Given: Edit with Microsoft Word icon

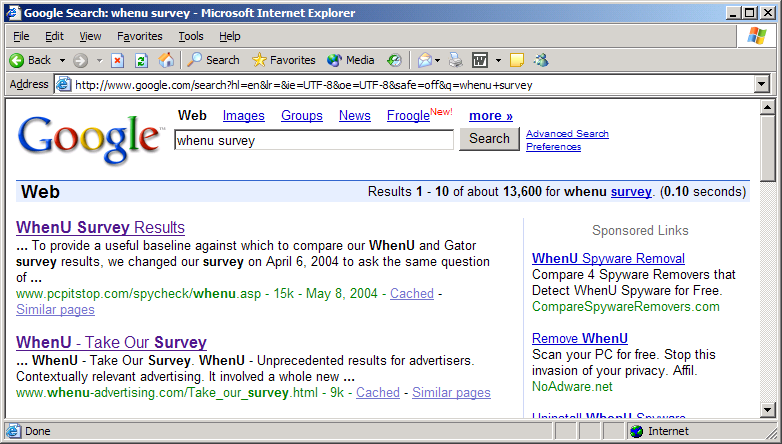Looking at the screenshot, I should click(480, 60).
